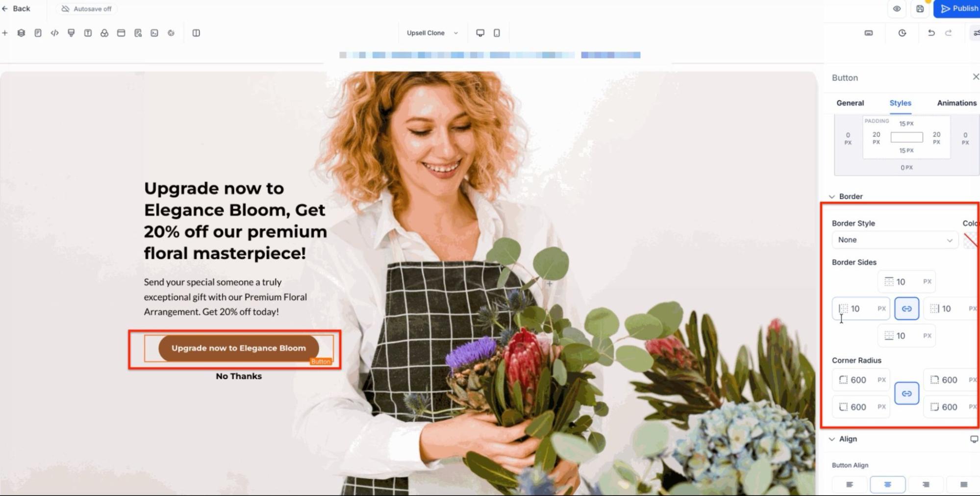Click the No Thanks link
Viewport: 980px width, 496px height.
[239, 376]
